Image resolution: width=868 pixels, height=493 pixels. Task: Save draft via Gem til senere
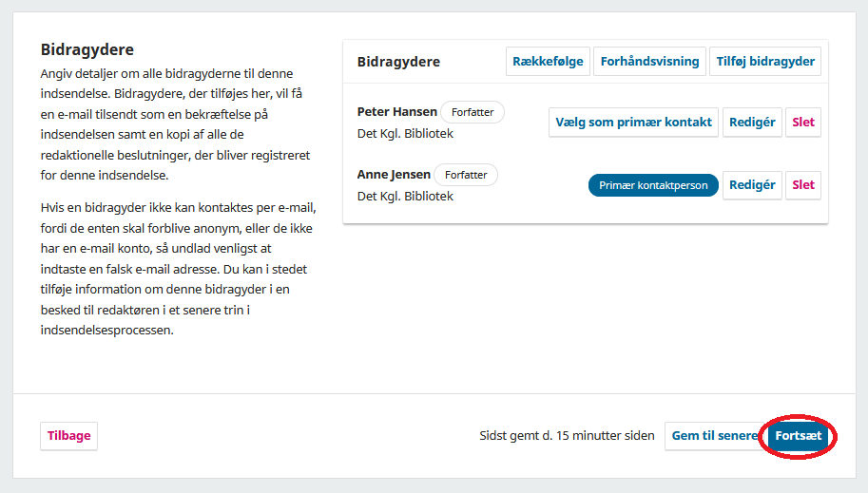[x=714, y=436]
